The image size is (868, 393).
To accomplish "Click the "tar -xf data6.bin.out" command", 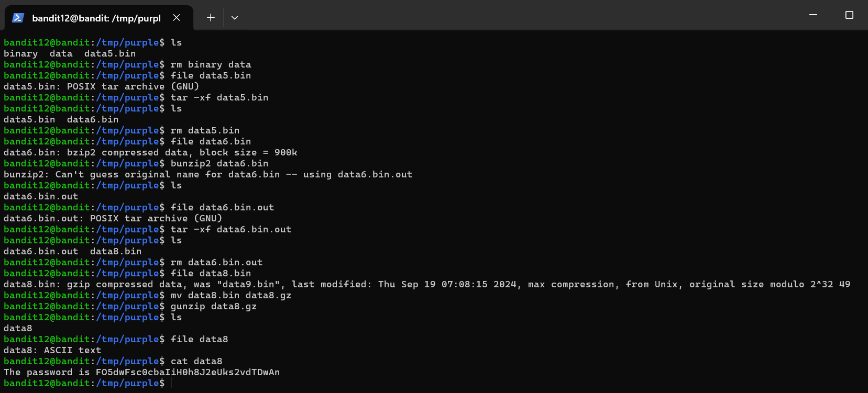I will 230,230.
